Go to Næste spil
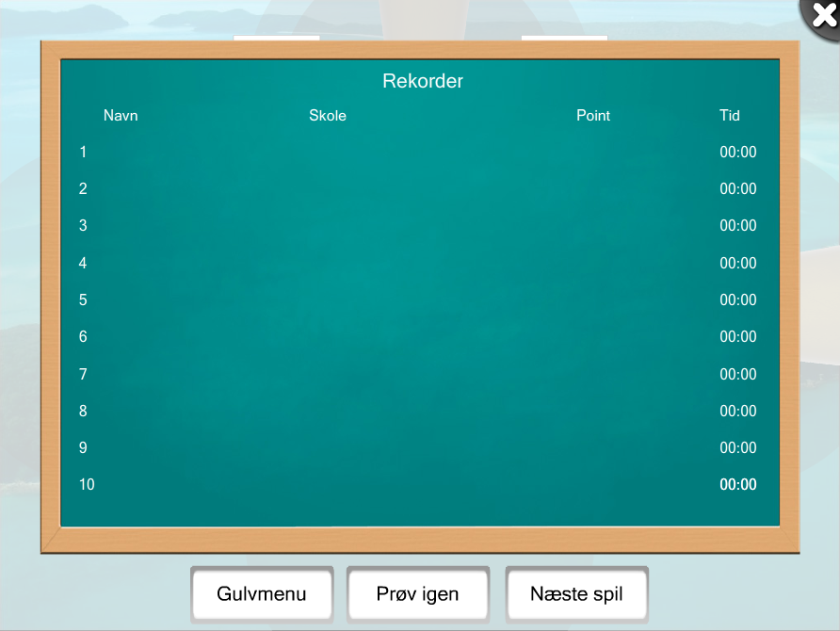The height and width of the screenshot is (631, 840). pyautogui.click(x=576, y=594)
